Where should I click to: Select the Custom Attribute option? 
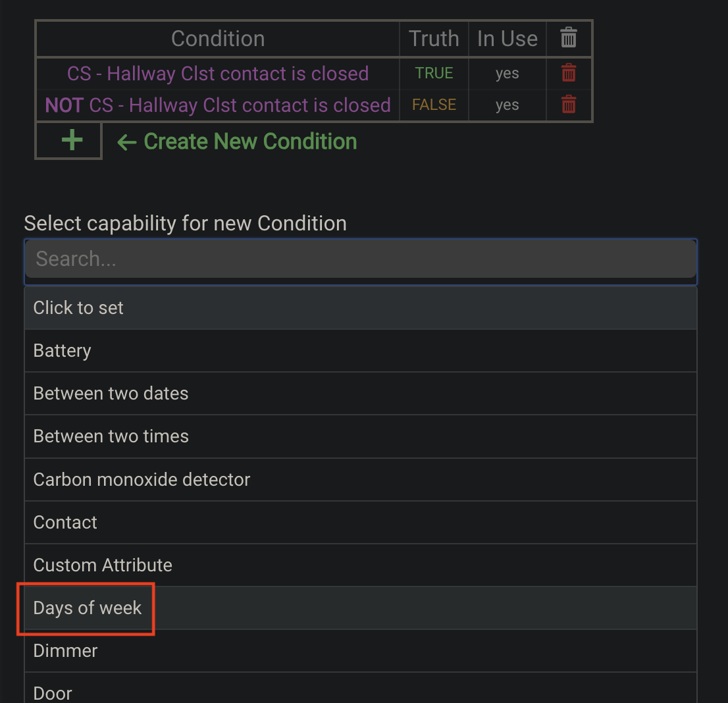[x=361, y=565]
